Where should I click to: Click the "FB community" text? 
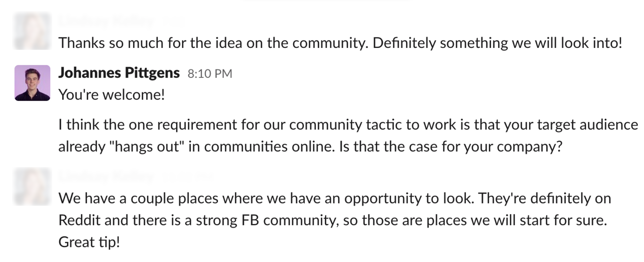coord(289,221)
